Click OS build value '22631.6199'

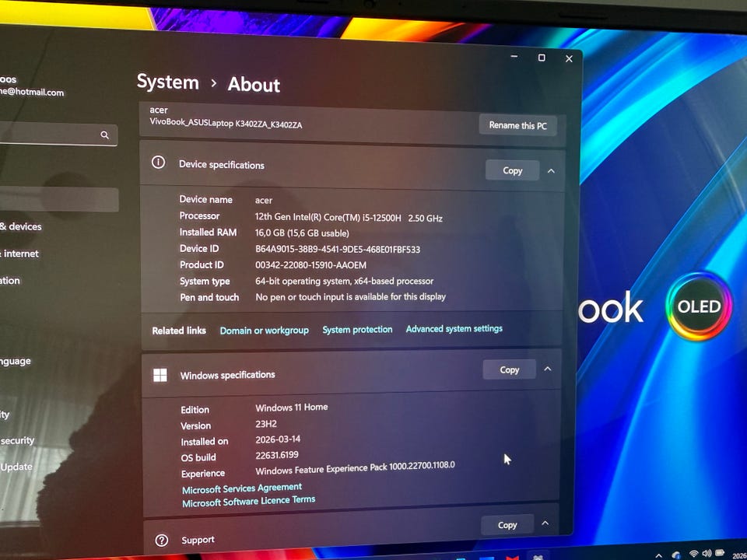click(x=277, y=455)
